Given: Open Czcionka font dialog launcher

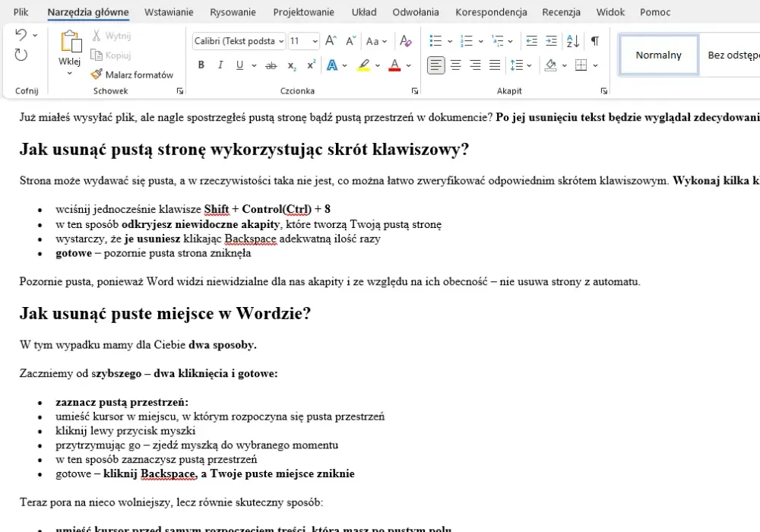Looking at the screenshot, I should [x=415, y=90].
